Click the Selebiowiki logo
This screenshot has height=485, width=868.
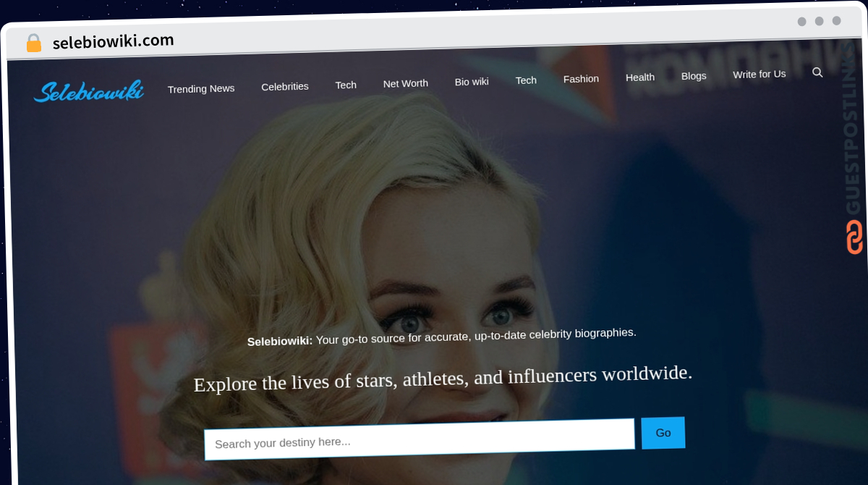tap(88, 91)
